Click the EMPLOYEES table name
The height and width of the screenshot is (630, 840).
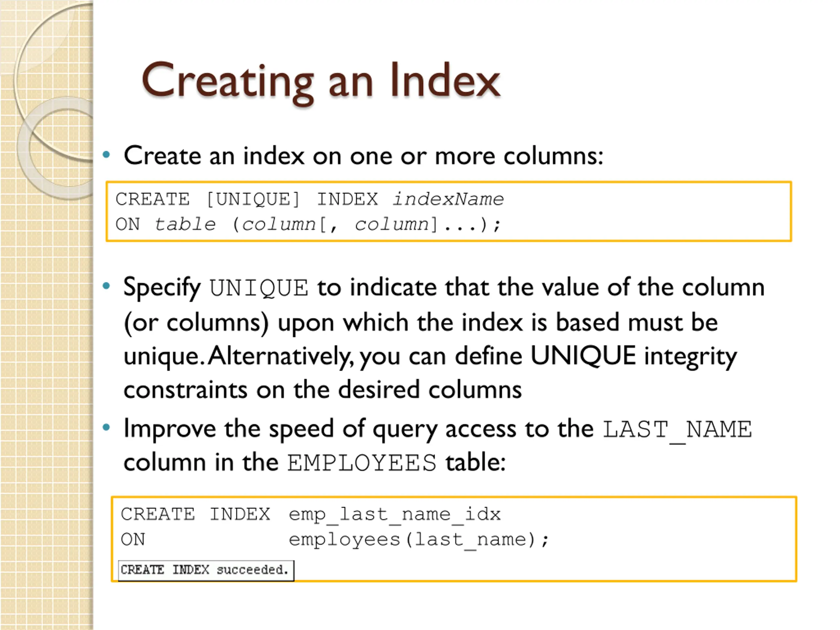[x=362, y=463]
